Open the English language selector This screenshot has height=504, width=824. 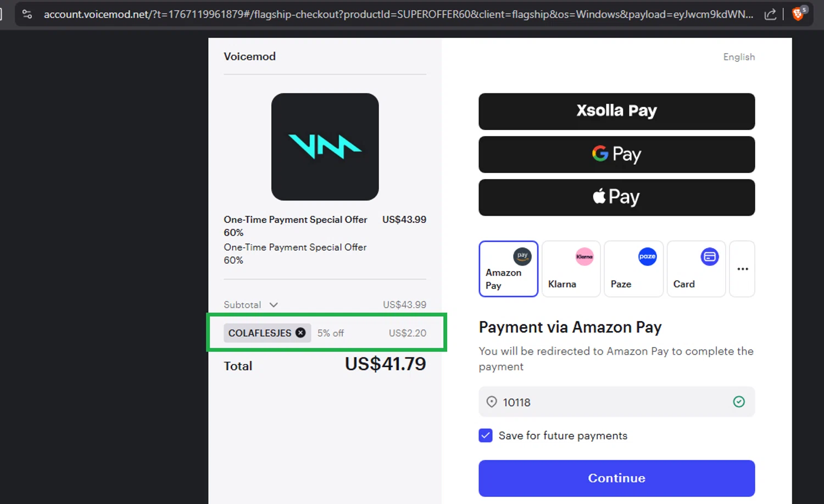click(x=738, y=57)
